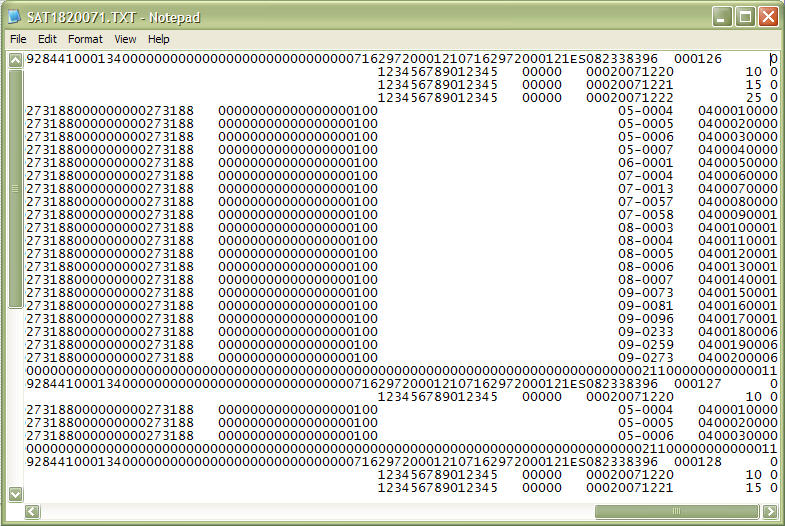Screen dimensions: 785x526
Task: Open the View menu
Action: [125, 39]
